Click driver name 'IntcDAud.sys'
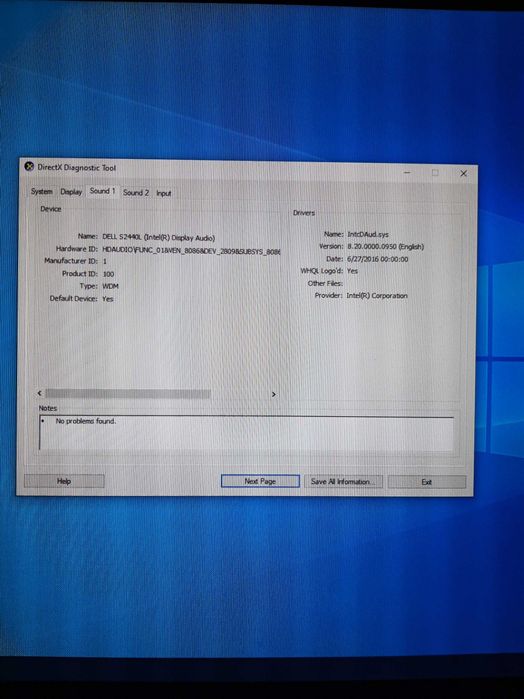 click(368, 234)
